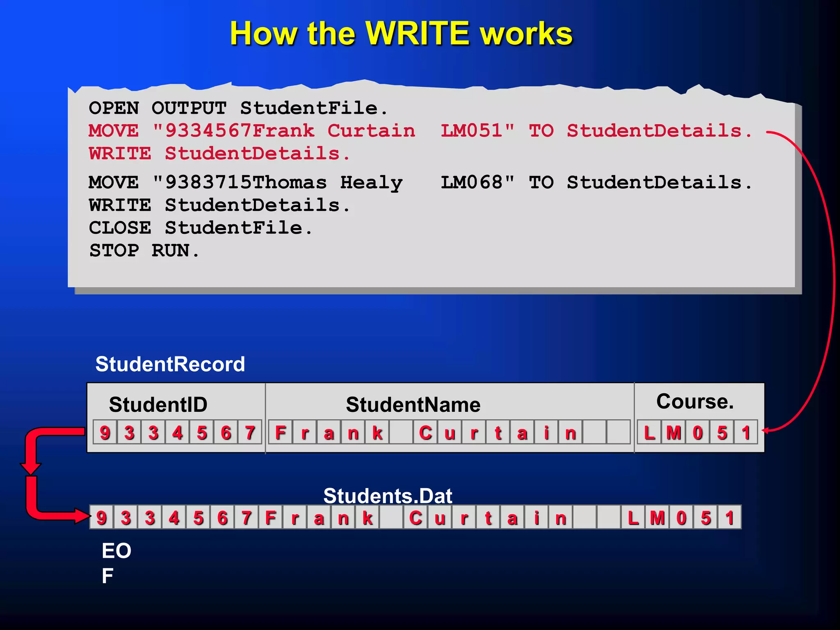Click the 'L' cell in Students.Dat row
Screen dimensions: 840x630
pyautogui.click(x=633, y=518)
